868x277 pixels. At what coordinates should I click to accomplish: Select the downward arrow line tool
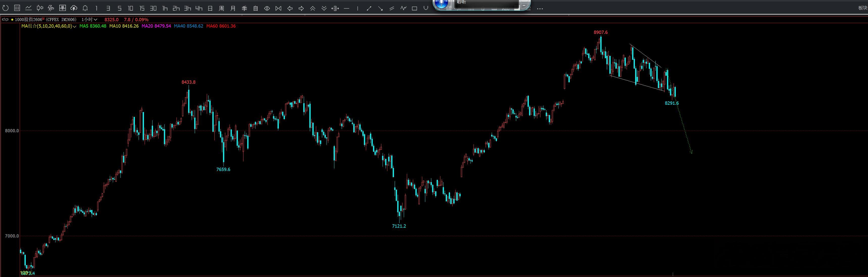[x=380, y=8]
